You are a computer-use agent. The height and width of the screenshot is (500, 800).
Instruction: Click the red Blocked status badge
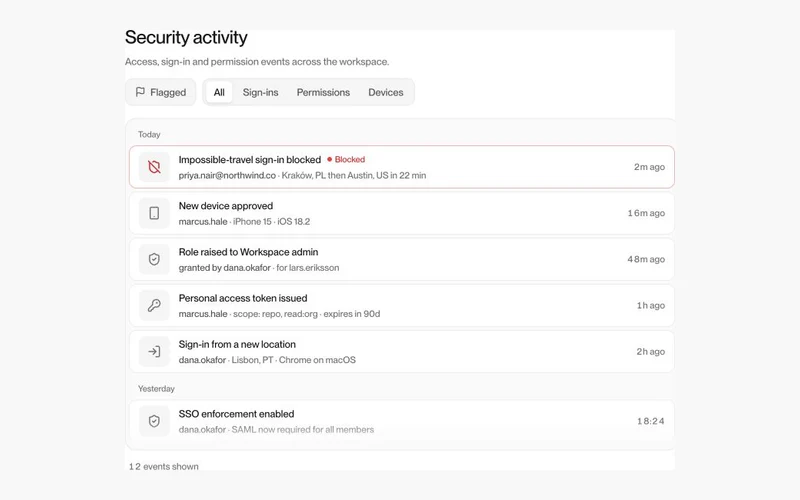pyautogui.click(x=346, y=160)
